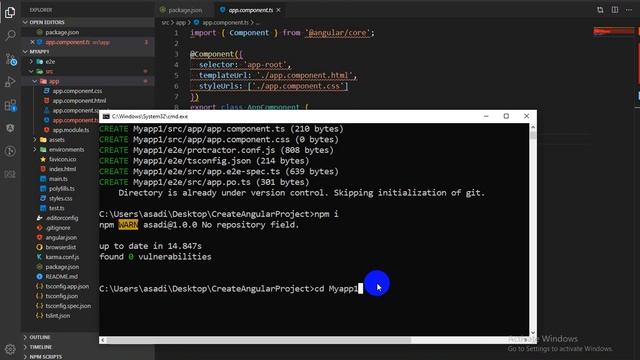Viewport: 640px width, 360px height.
Task: Open the Search view in activity bar
Action: click(10, 35)
